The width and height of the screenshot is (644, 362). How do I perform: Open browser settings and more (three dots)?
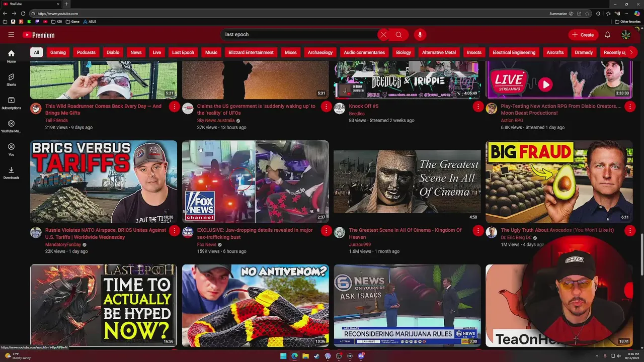coord(626,14)
